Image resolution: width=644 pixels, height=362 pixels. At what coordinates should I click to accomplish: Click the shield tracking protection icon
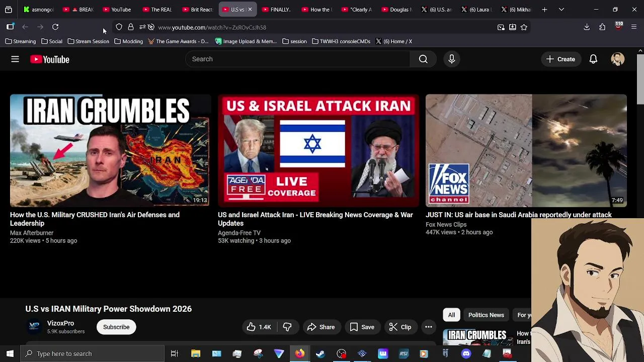[119, 27]
